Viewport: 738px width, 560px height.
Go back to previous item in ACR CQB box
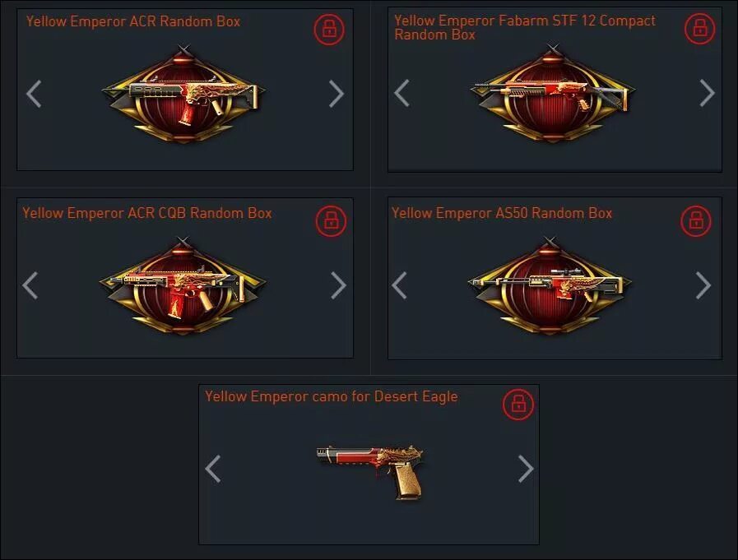pos(30,285)
